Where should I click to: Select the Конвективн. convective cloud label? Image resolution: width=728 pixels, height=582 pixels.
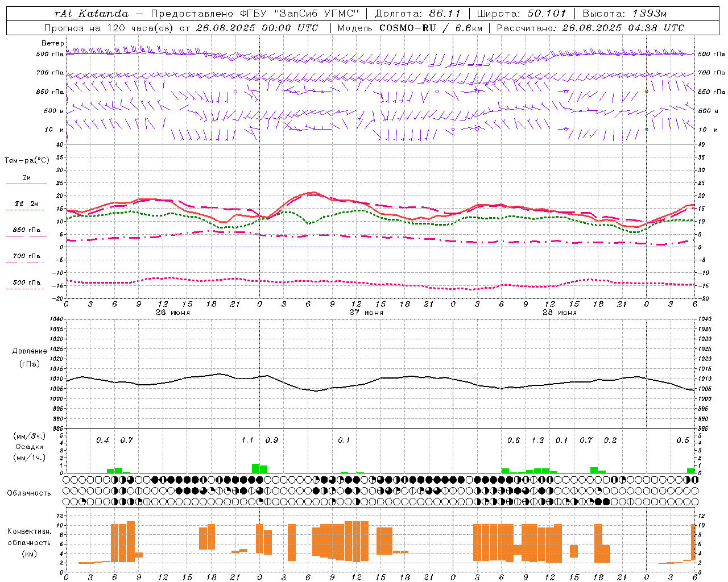tap(29, 531)
